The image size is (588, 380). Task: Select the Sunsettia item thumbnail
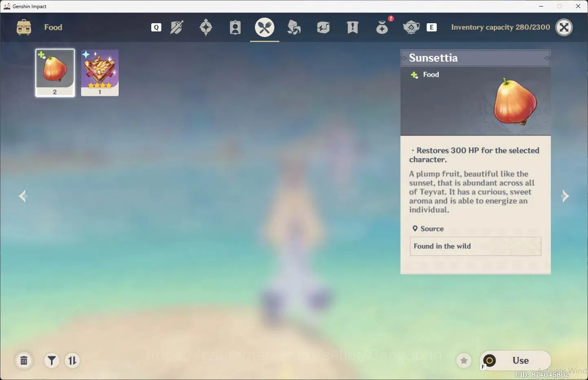pyautogui.click(x=55, y=73)
